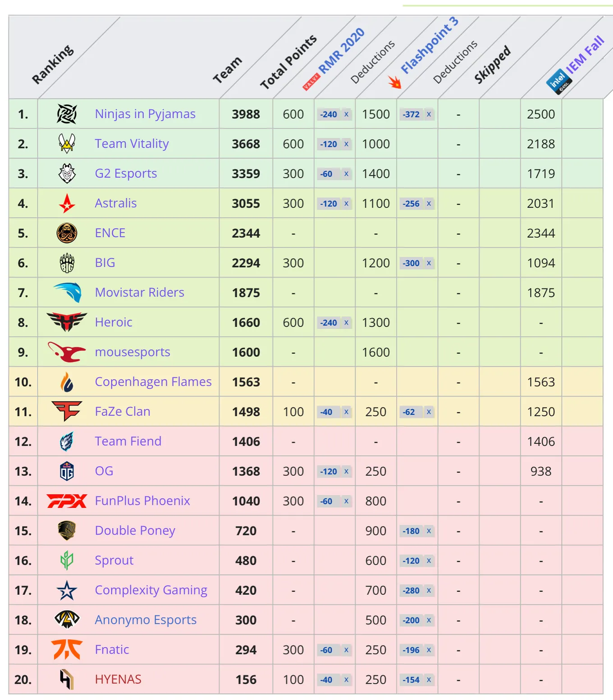Follow the FunPlus Phoenix link
This screenshot has height=700, width=613.
(142, 501)
